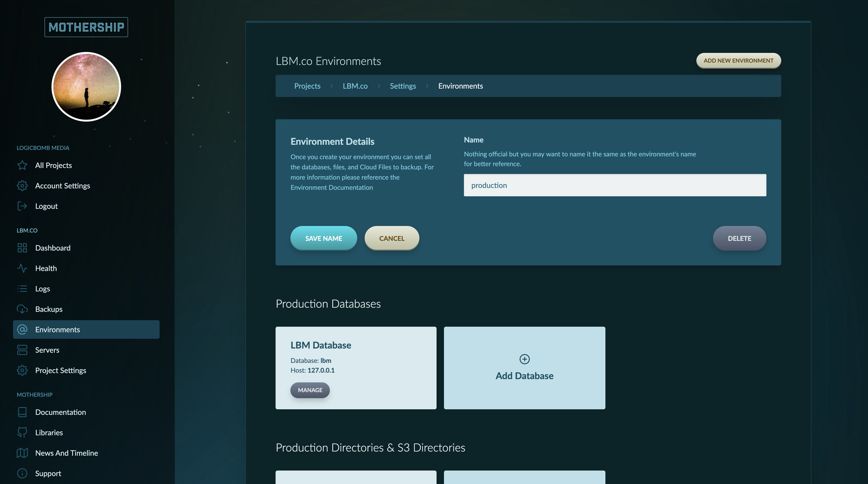The width and height of the screenshot is (868, 484).
Task: Open the Support sidebar link
Action: click(x=86, y=473)
